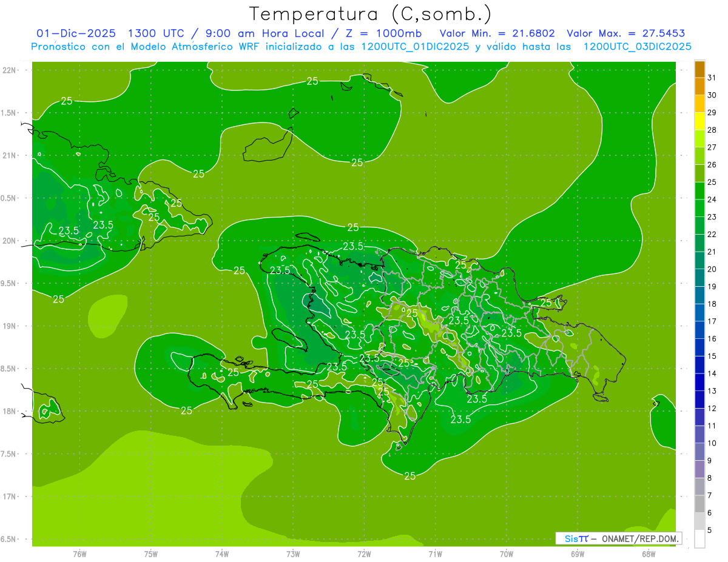This screenshot has height=562, width=728.
Task: Click the 76W longitude axis label
Action: [79, 554]
